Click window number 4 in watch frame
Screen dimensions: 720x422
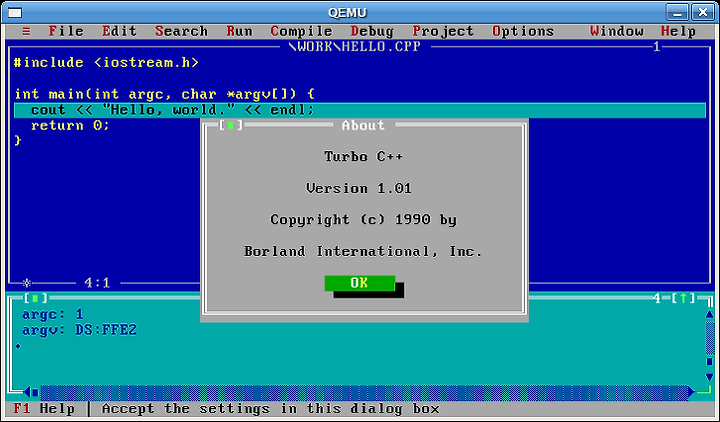[657, 298]
